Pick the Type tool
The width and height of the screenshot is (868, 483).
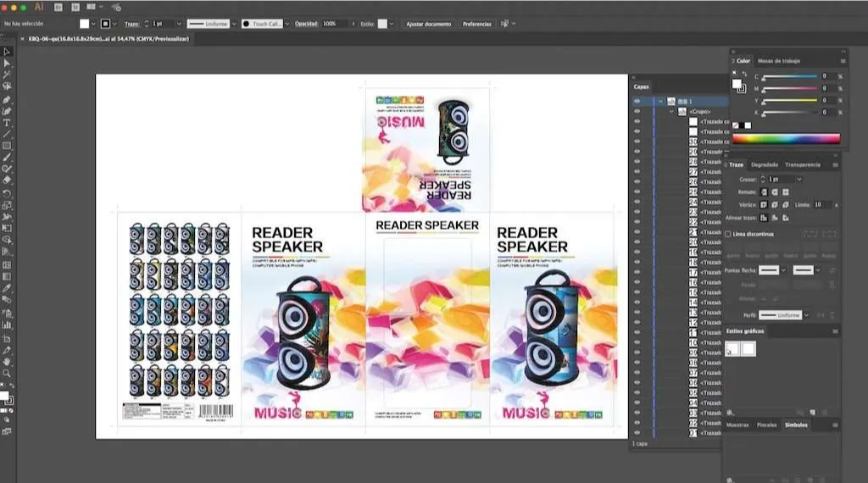7,123
